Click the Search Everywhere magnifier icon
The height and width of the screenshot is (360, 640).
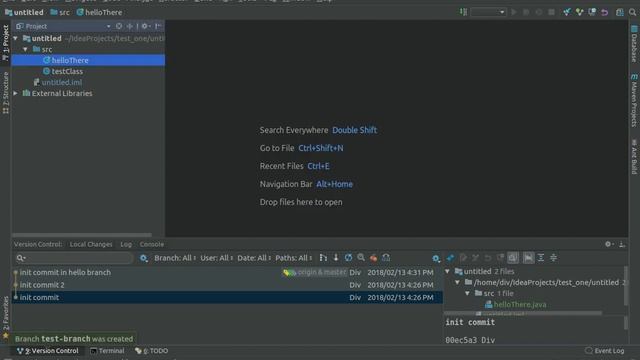point(632,12)
